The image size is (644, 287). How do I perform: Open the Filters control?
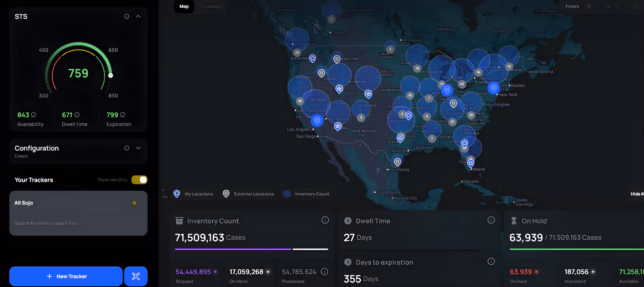[572, 6]
